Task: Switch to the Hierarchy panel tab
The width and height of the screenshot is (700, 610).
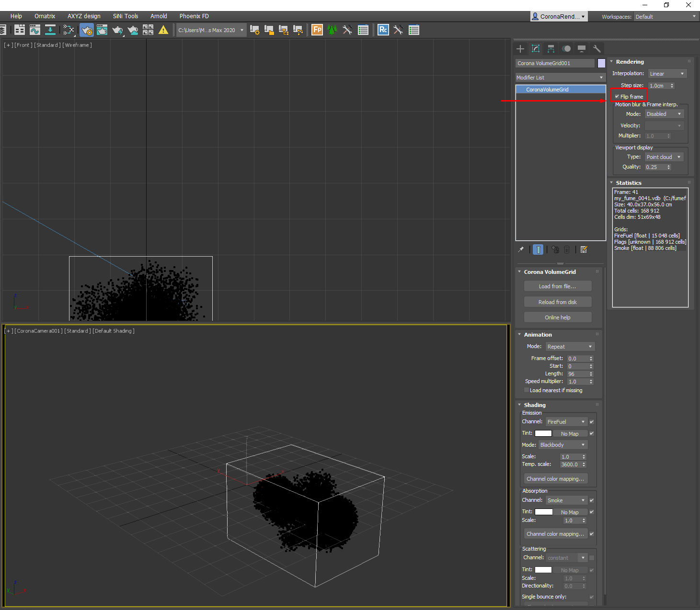Action: click(551, 49)
